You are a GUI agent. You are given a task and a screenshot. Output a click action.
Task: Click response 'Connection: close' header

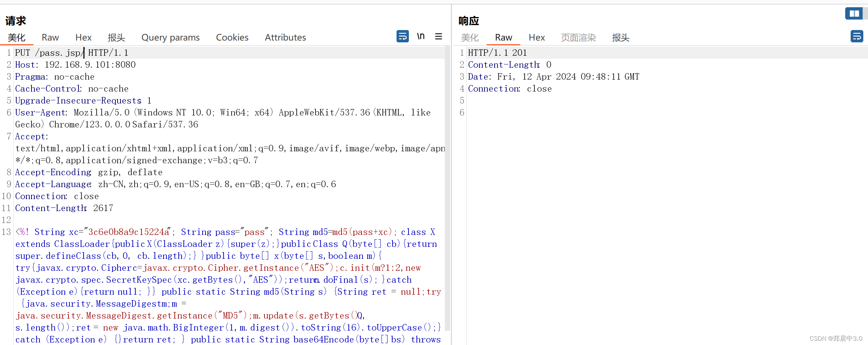[x=510, y=89]
